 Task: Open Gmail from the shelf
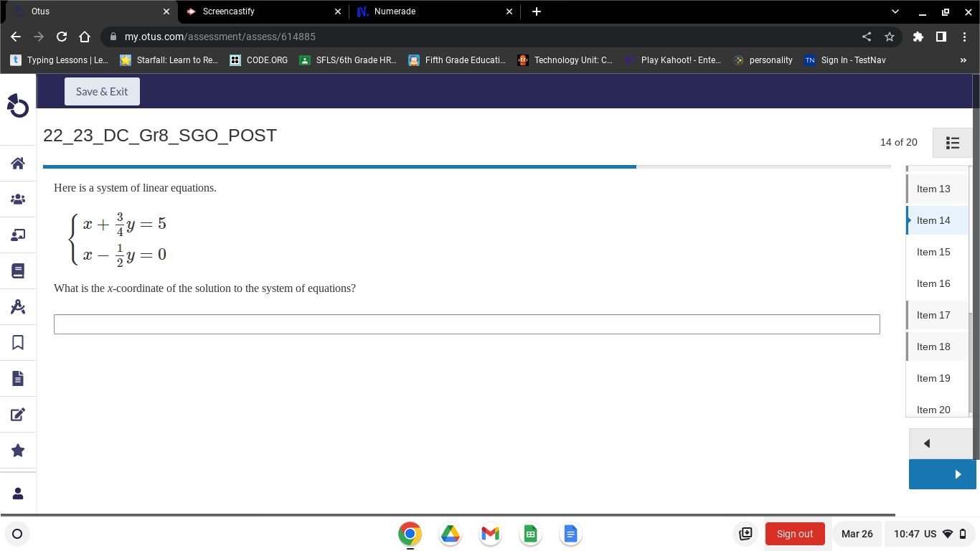[490, 534]
